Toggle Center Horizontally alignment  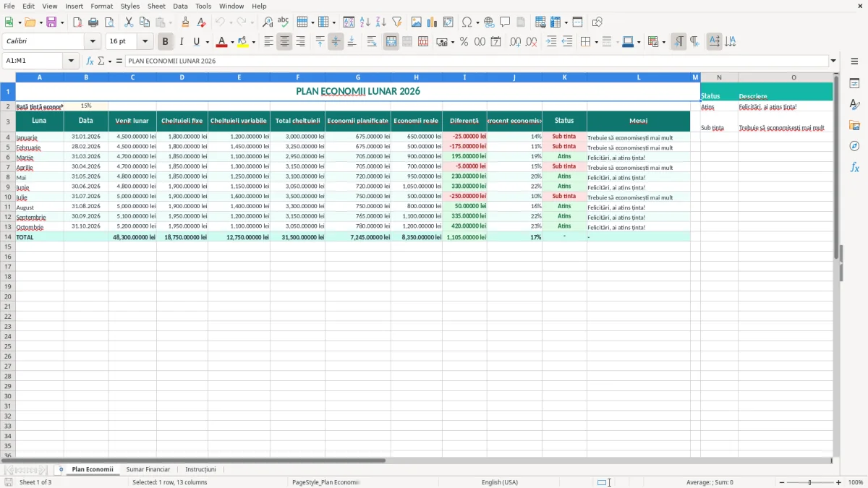click(284, 42)
